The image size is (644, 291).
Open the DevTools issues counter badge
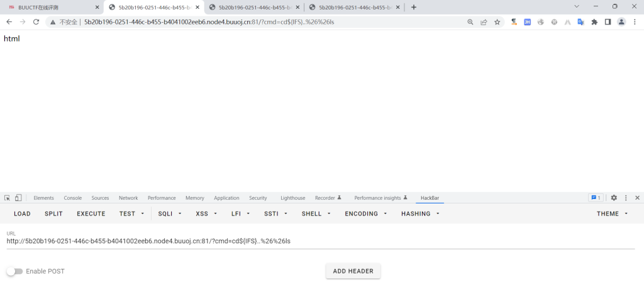point(595,198)
